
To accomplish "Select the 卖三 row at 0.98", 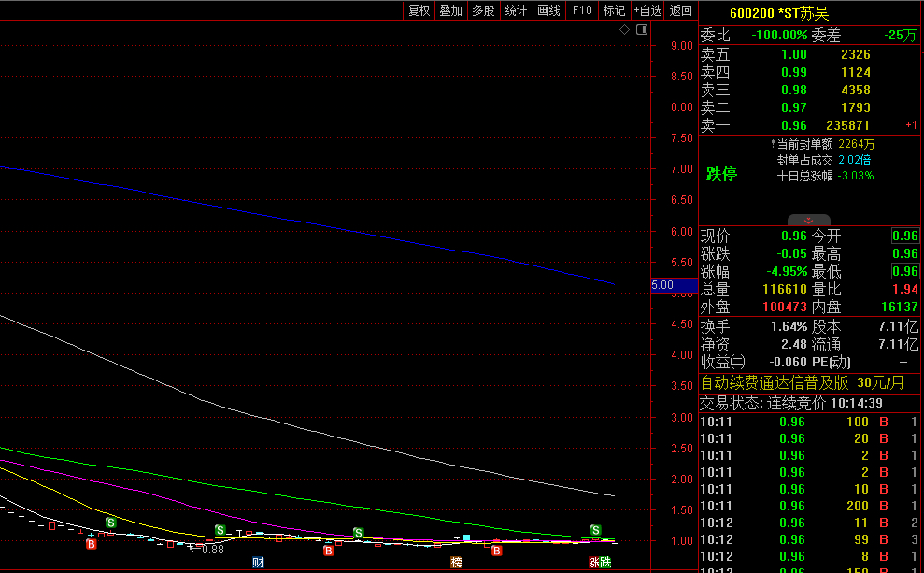I will [809, 90].
